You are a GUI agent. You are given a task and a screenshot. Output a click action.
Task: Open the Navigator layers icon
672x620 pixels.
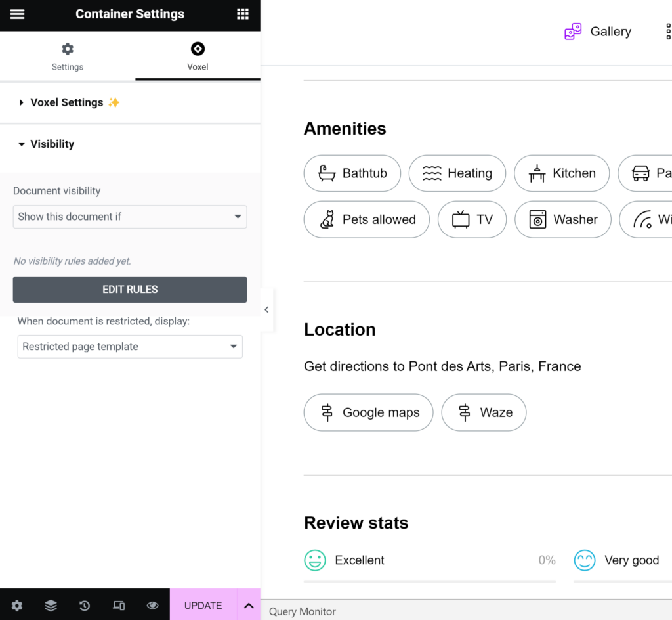51,606
